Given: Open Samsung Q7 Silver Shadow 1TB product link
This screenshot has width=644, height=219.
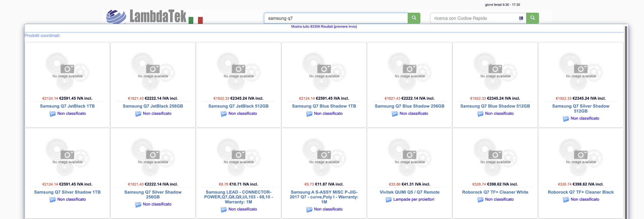Looking at the screenshot, I should [67, 192].
